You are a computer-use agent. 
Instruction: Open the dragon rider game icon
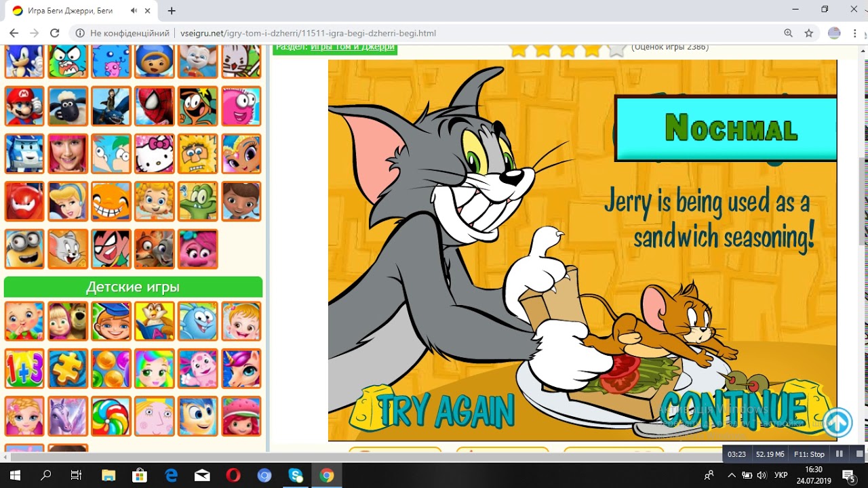[x=111, y=106]
